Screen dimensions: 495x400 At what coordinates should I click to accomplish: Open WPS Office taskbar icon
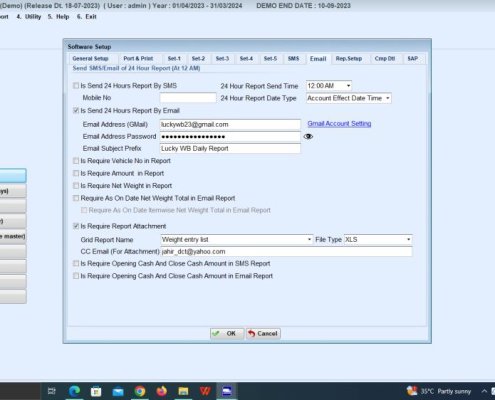click(205, 391)
